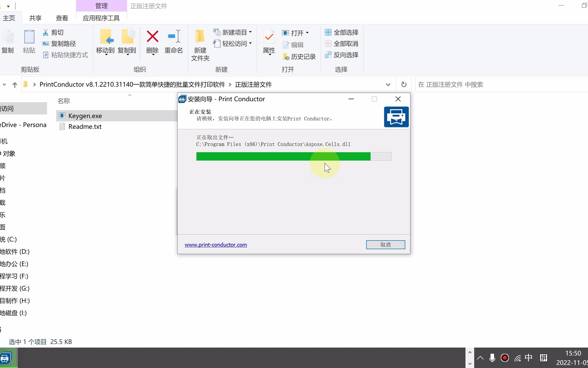
Task: Open address bar history dropdown chevron
Action: click(388, 85)
